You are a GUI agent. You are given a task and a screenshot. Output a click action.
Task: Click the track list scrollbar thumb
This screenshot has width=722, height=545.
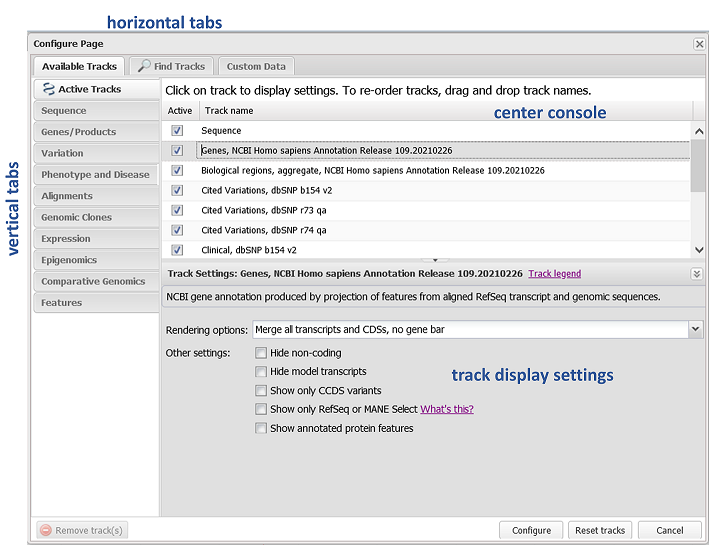[699, 166]
